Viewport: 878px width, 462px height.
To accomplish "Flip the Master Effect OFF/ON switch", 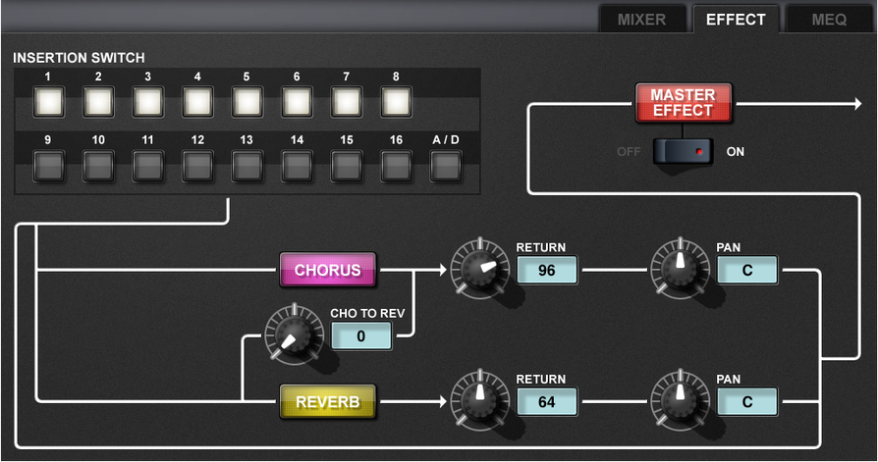I will pos(683,151).
